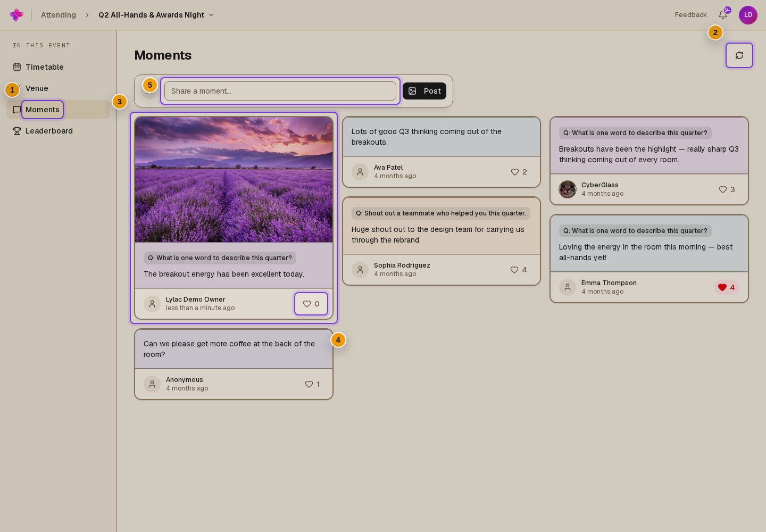Click the Anonymous post avatar icon

(152, 384)
